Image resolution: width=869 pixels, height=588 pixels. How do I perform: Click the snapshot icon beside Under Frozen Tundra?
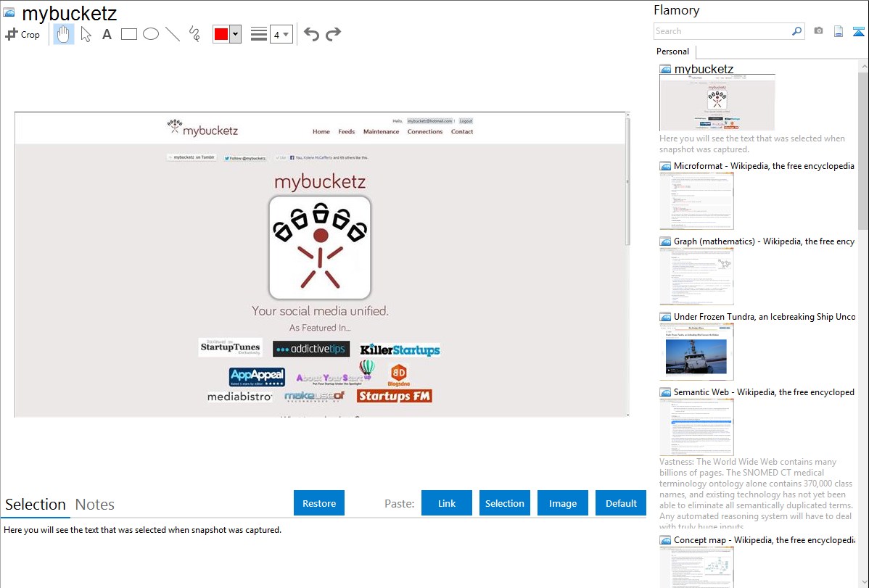click(x=666, y=317)
